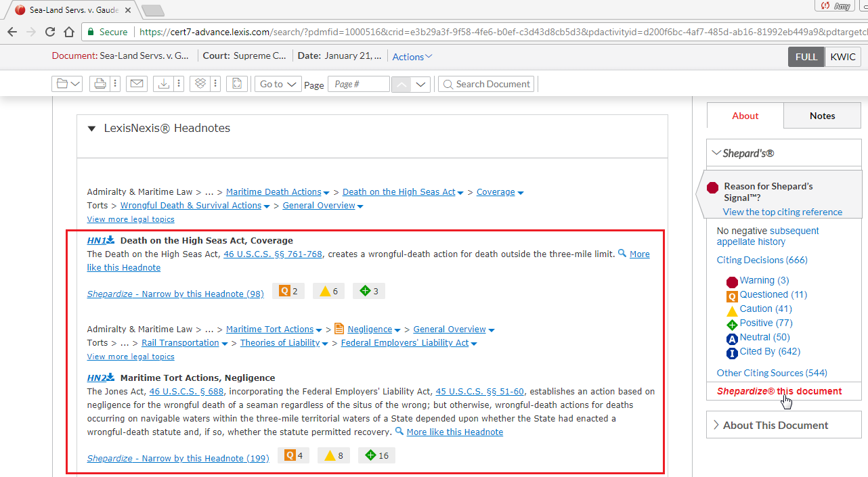Click the email envelope icon
The height and width of the screenshot is (477, 868).
137,84
